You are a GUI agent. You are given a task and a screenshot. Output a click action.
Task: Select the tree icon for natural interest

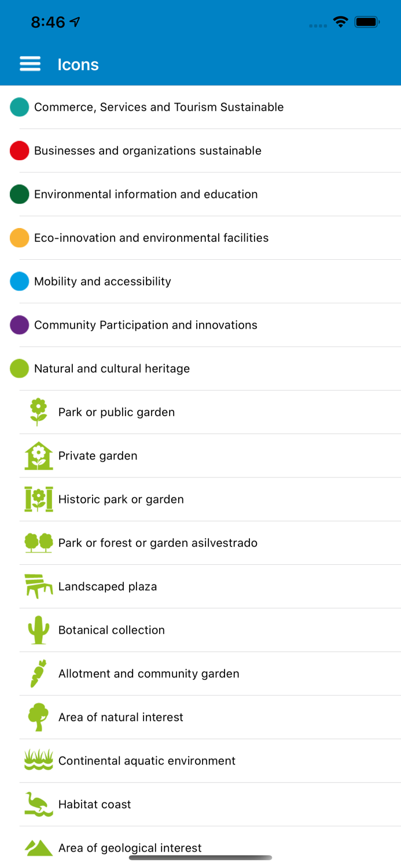(38, 717)
